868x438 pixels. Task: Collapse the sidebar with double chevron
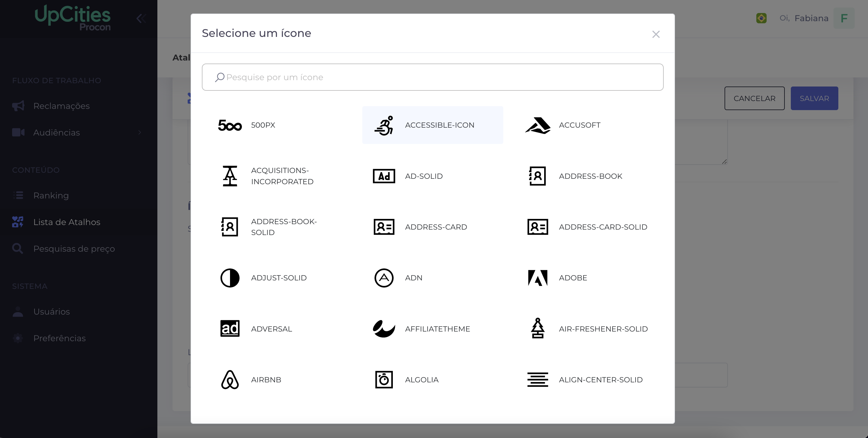pos(141,18)
